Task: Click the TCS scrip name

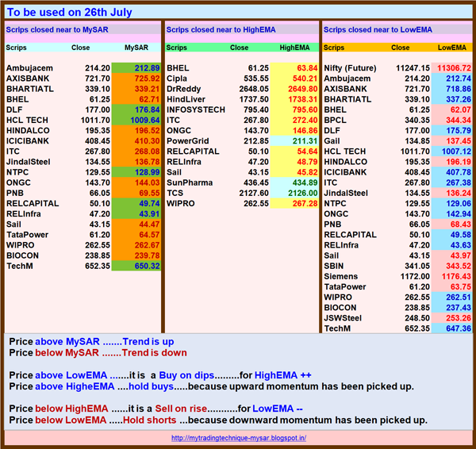Action: tap(175, 193)
